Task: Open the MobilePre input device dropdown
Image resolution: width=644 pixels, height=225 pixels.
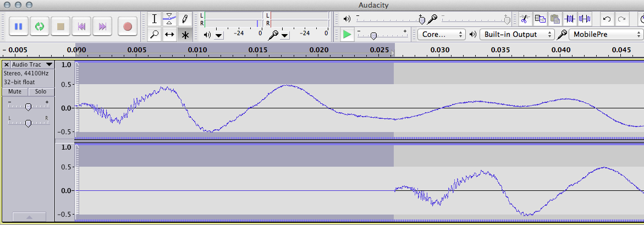Action: tap(606, 35)
